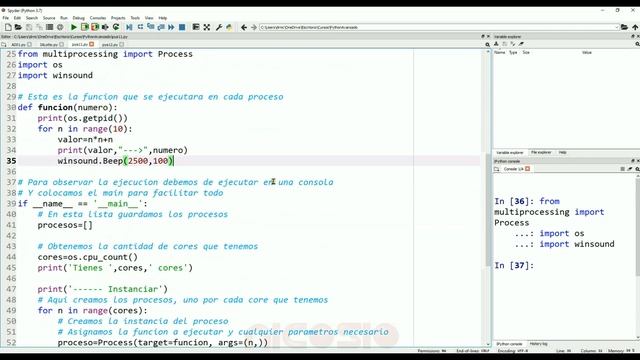Open the File menu
Viewport: 640px width, 360px height.
[5, 18]
